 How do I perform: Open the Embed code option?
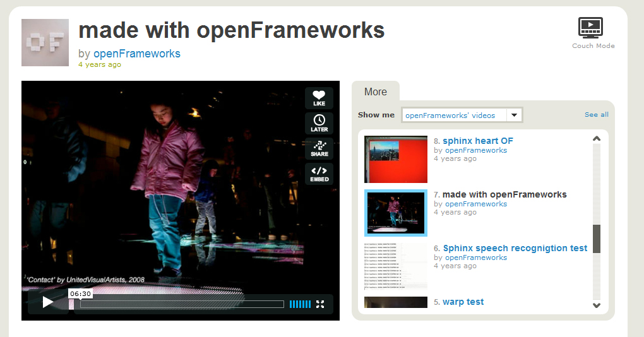point(319,174)
